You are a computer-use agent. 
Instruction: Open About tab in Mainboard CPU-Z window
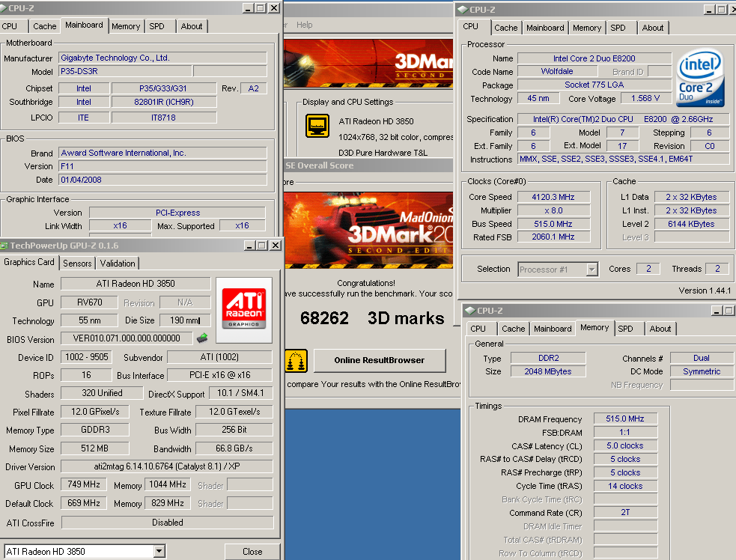point(192,26)
